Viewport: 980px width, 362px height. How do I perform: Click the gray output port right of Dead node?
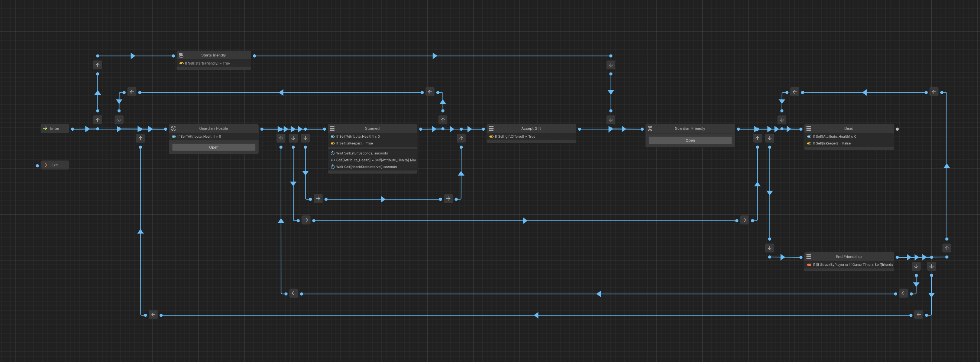tap(897, 129)
